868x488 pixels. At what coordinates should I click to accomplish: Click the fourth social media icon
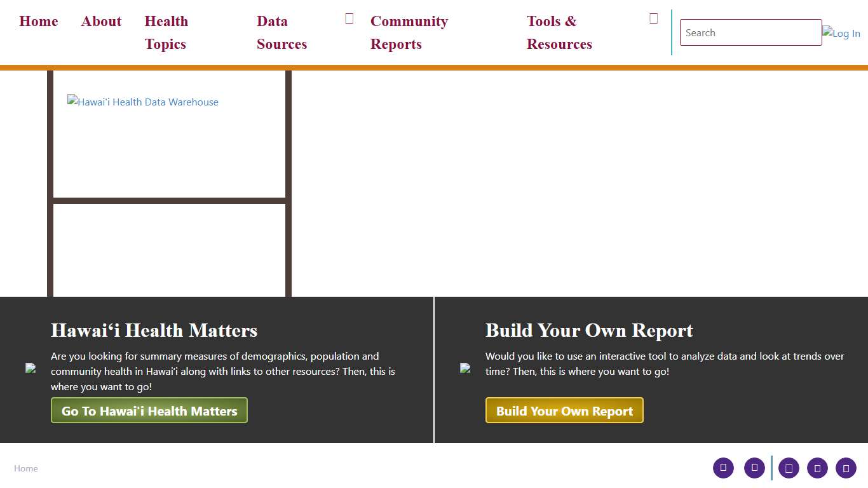tap(817, 468)
